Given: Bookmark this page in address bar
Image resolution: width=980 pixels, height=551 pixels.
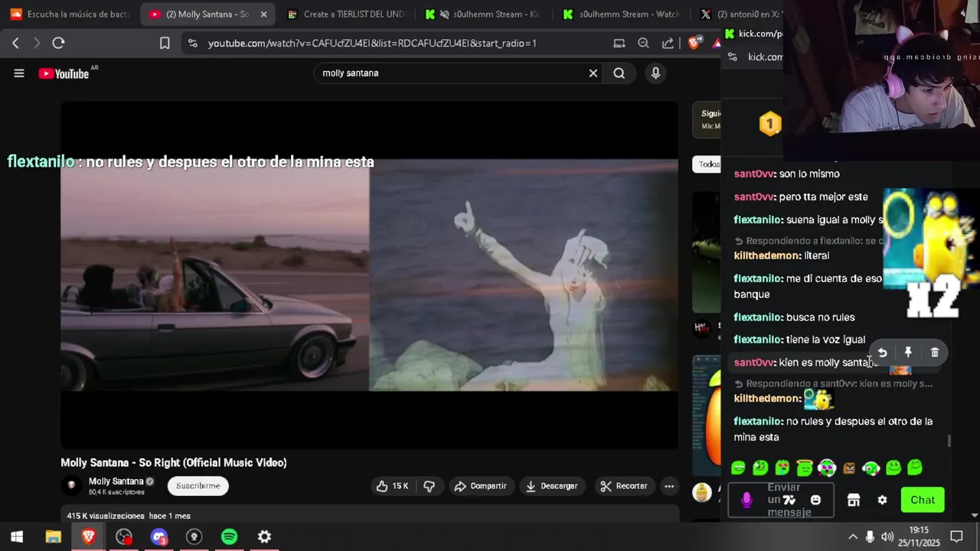Looking at the screenshot, I should pos(165,43).
